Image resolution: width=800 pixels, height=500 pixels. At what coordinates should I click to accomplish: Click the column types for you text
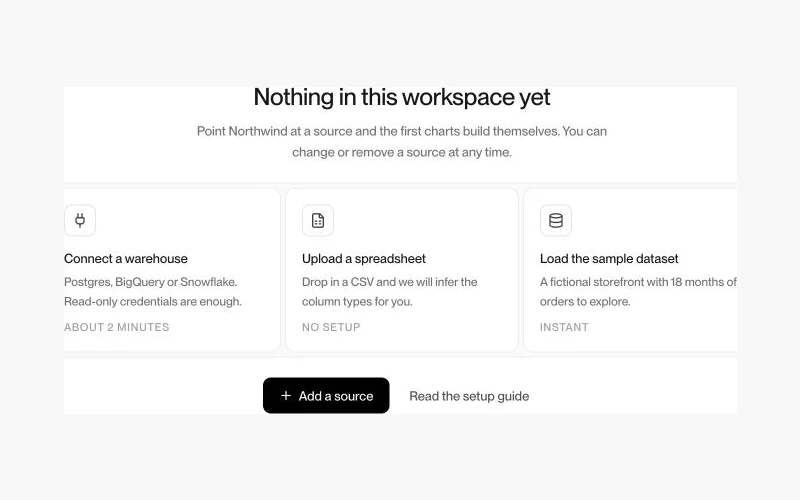click(x=357, y=302)
